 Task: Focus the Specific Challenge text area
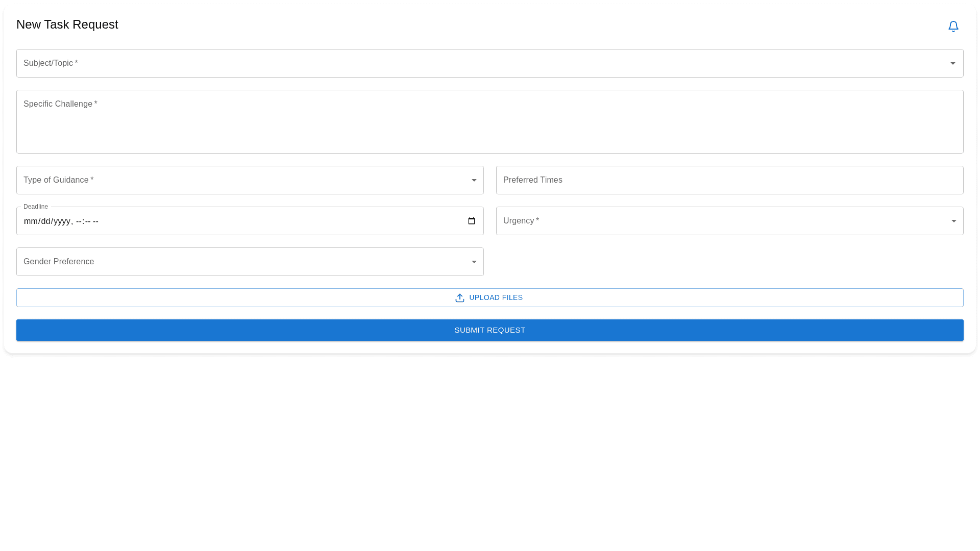click(490, 121)
